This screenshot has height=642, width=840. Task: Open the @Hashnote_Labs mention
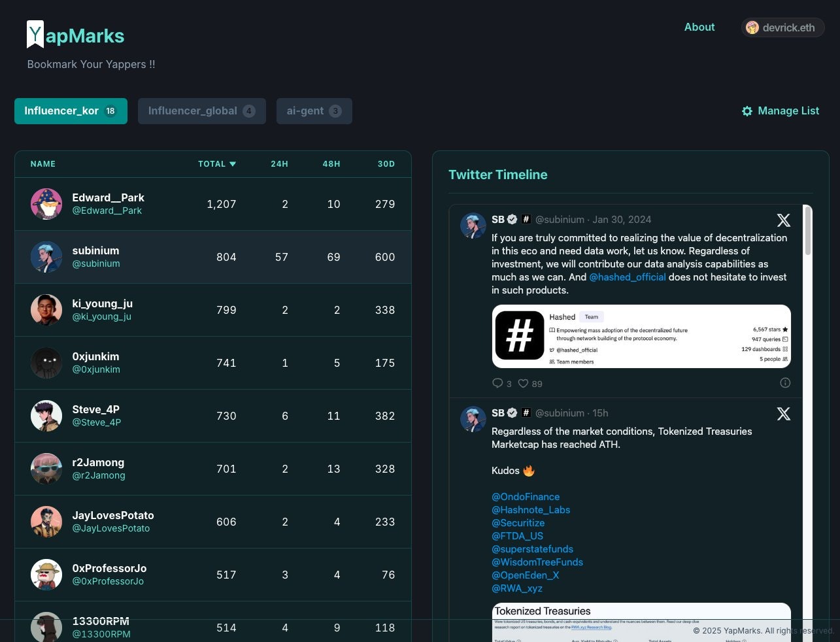point(531,510)
